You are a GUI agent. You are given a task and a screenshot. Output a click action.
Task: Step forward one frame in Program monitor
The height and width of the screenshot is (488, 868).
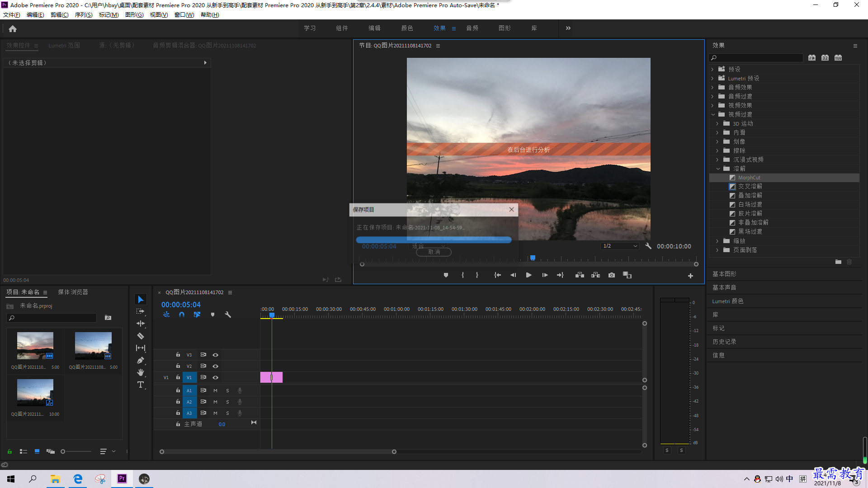click(x=545, y=275)
